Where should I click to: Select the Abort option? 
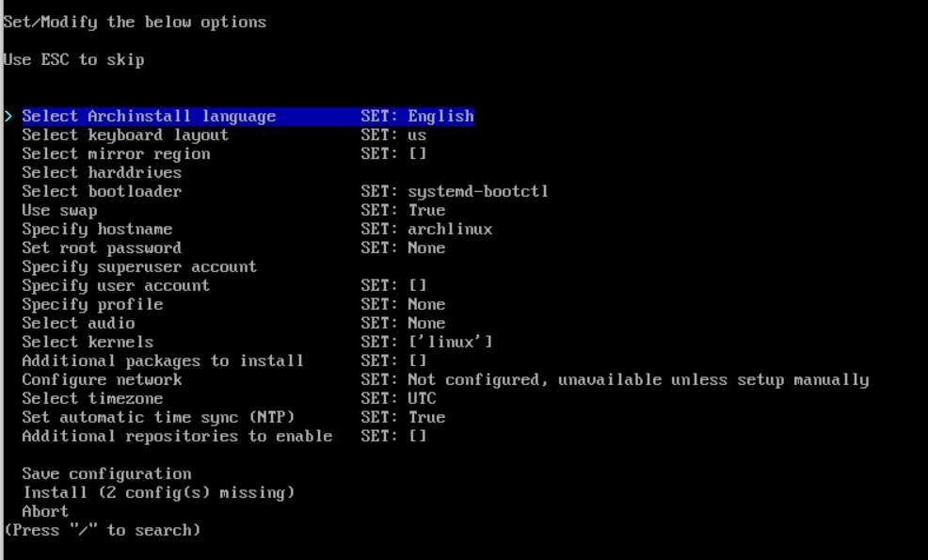(x=45, y=512)
